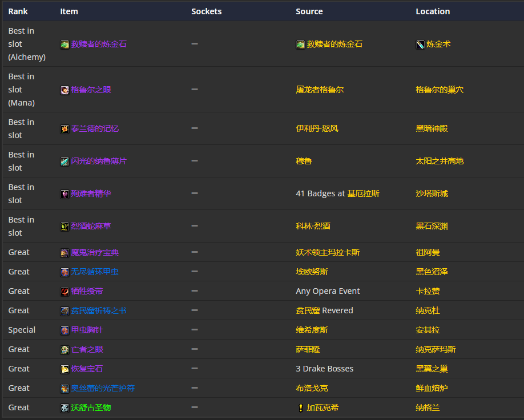
Task: Go to the 黑翼之巢 location link
Action: click(x=432, y=369)
